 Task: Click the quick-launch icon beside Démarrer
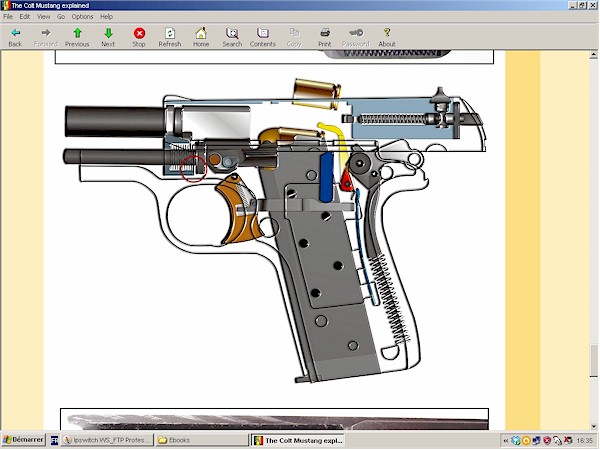[x=54, y=440]
